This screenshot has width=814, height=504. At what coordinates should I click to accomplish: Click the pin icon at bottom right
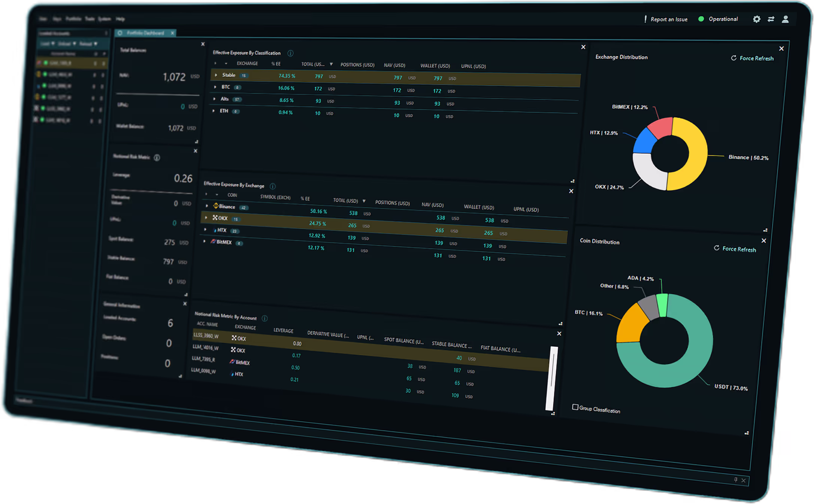coord(736,479)
